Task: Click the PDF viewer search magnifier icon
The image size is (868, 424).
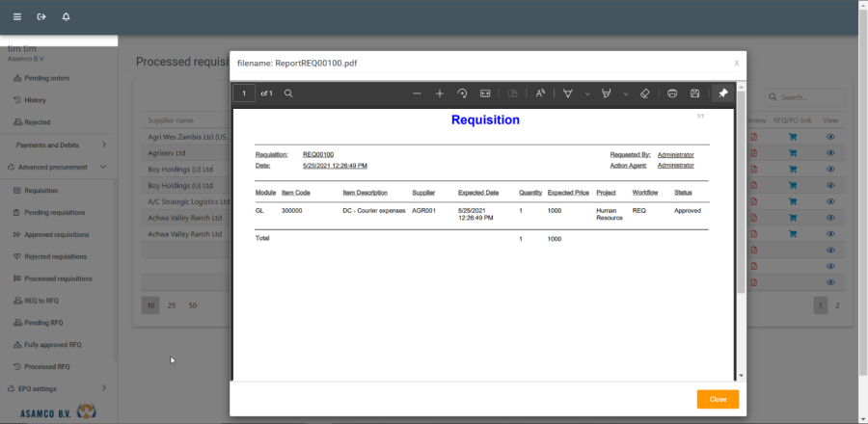Action: 288,93
